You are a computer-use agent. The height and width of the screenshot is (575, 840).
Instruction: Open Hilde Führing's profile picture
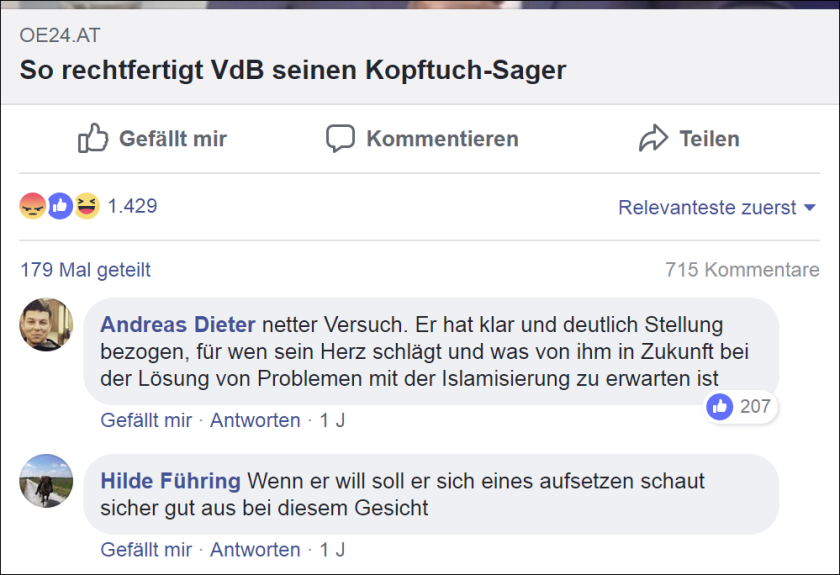[x=46, y=481]
